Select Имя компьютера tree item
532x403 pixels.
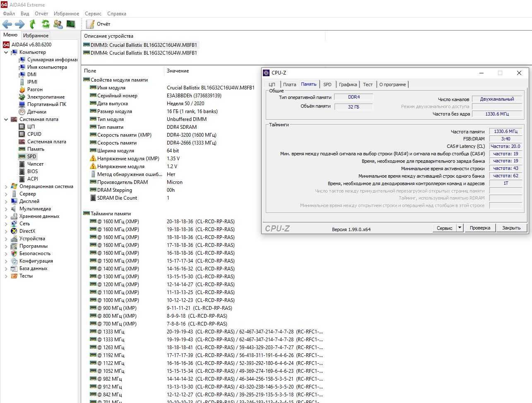(47, 67)
